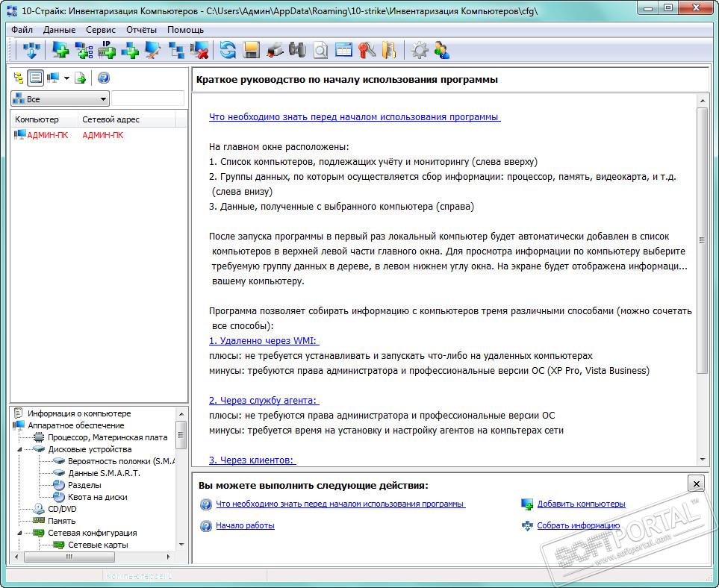Click the export list icon with green arrow
Viewport: 719px width, 588px height.
pyautogui.click(x=80, y=78)
